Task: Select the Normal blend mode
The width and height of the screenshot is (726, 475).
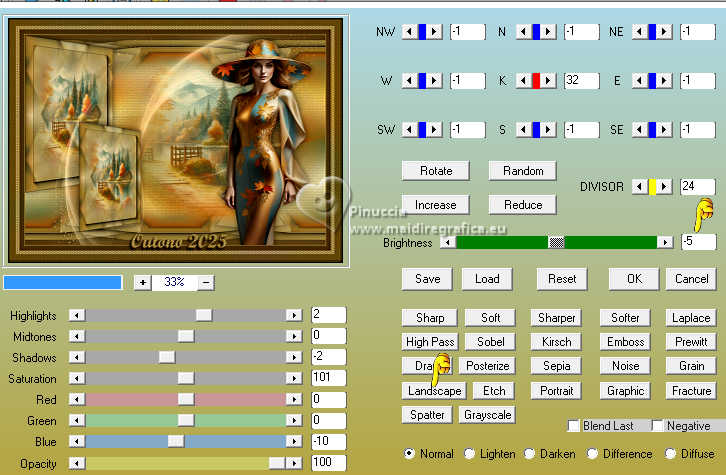Action: point(409,454)
